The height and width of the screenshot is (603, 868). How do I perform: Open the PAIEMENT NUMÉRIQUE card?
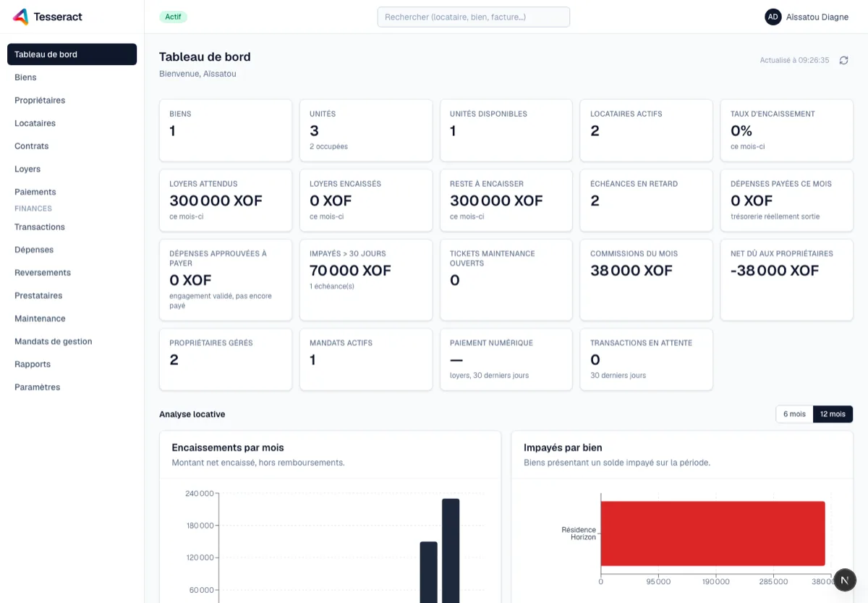(x=506, y=360)
